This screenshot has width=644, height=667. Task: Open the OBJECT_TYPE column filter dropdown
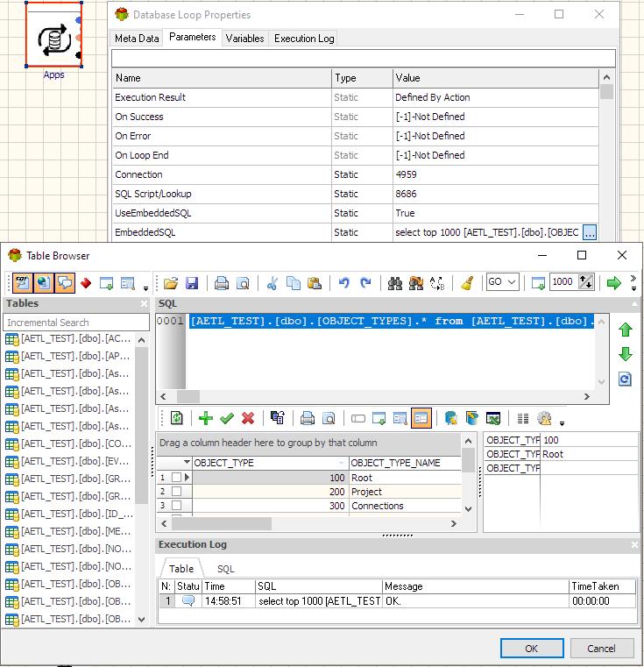[341, 463]
